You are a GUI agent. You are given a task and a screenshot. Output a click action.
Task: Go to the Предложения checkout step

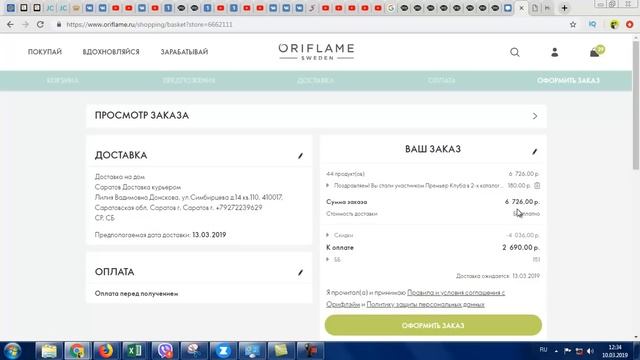[x=189, y=80]
